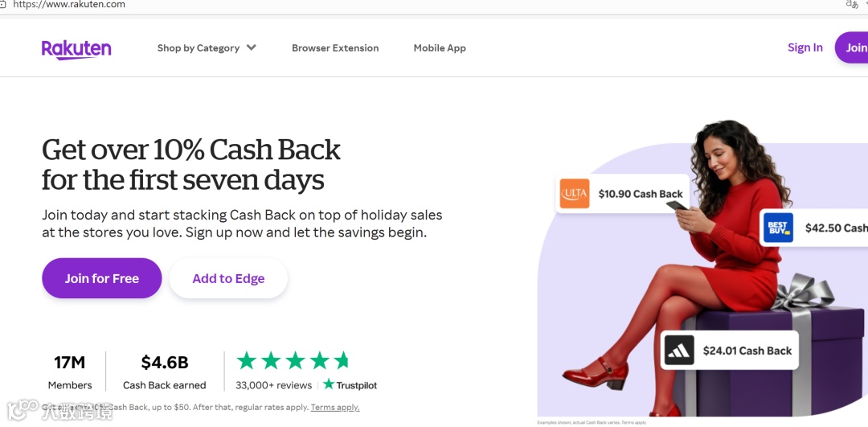Click the Join for Free button
Screen dimensions: 868x427
(102, 278)
